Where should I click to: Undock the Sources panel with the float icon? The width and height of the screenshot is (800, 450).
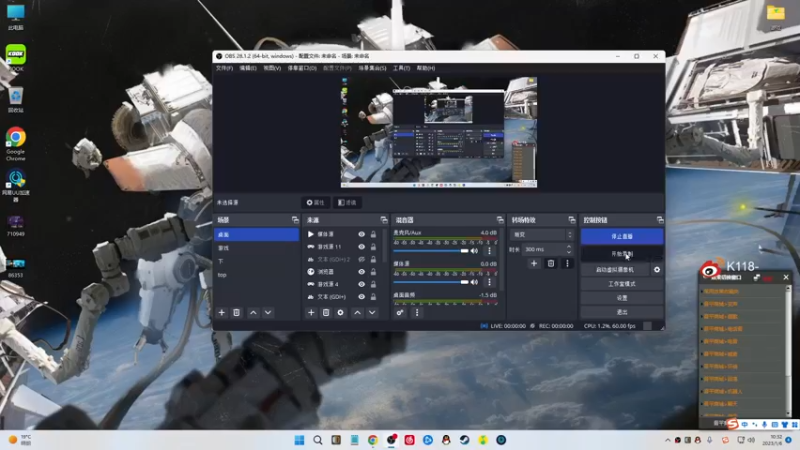[x=384, y=220]
